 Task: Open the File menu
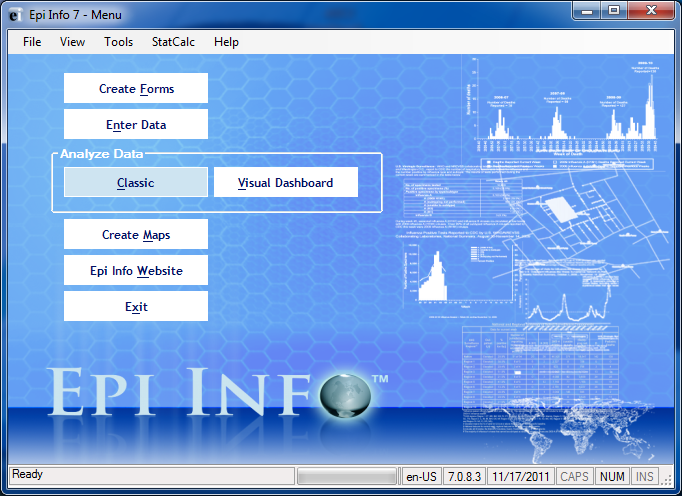(x=32, y=42)
